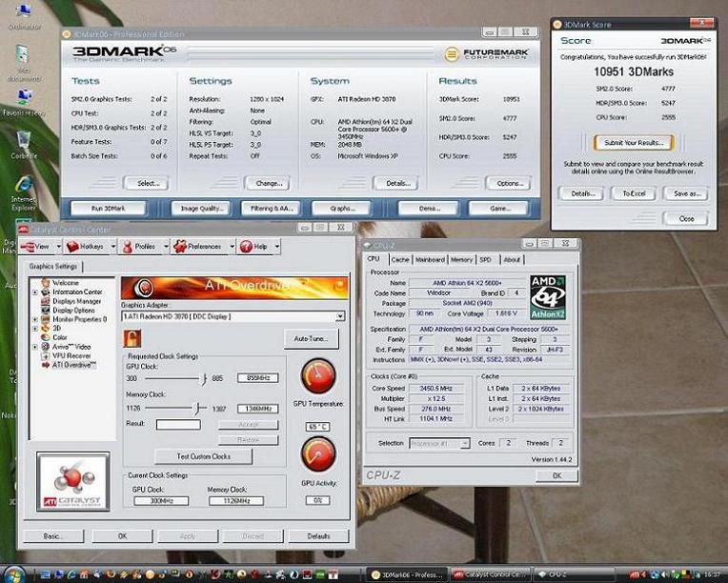This screenshot has height=583, width=728.
Task: Click the ATI Overdrive banner
Action: (234, 288)
